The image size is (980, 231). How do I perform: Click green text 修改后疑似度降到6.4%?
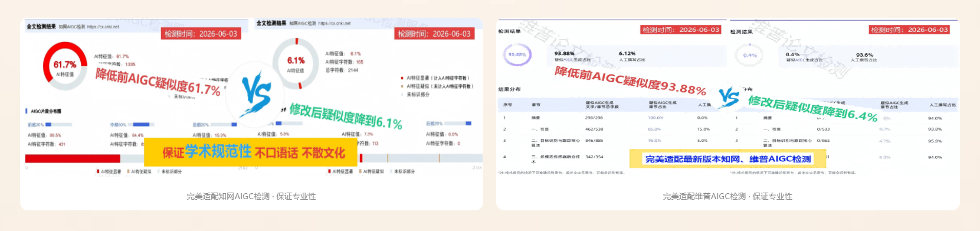(x=812, y=108)
